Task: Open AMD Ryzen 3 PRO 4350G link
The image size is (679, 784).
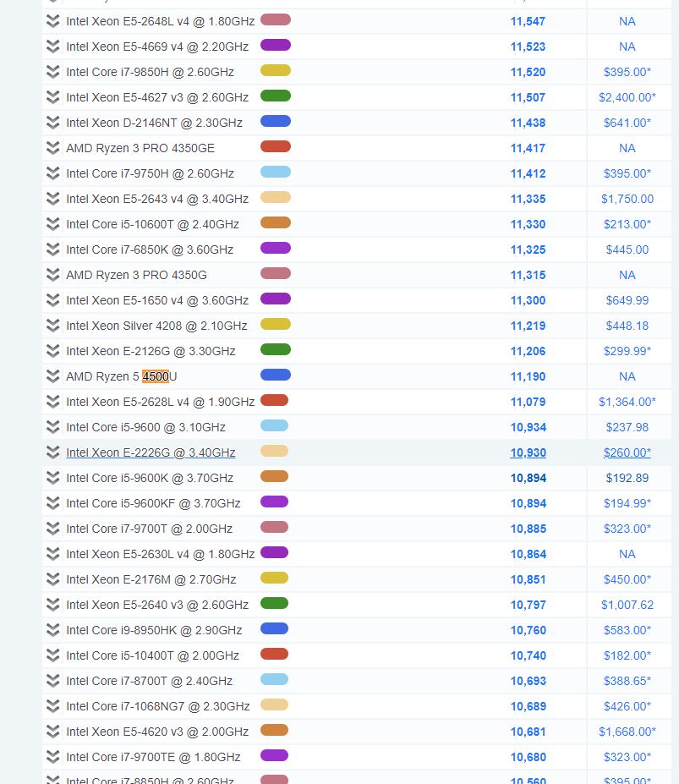Action: (x=136, y=275)
